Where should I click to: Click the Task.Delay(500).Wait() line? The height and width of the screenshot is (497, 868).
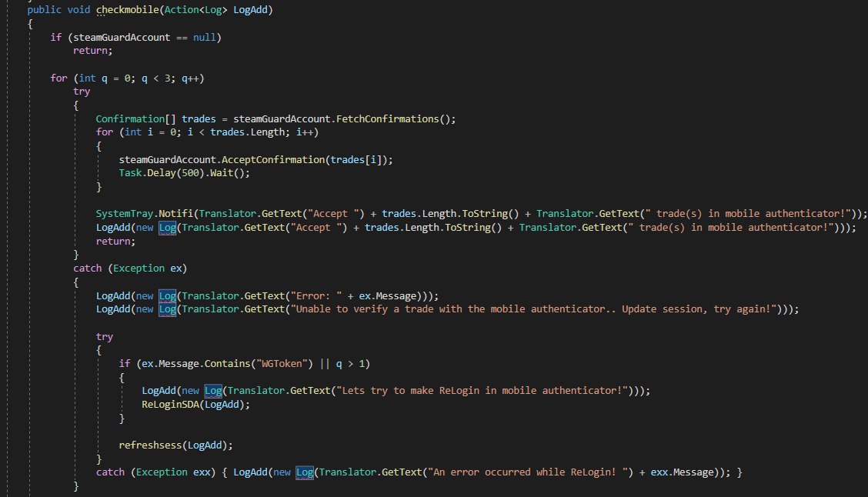185,173
